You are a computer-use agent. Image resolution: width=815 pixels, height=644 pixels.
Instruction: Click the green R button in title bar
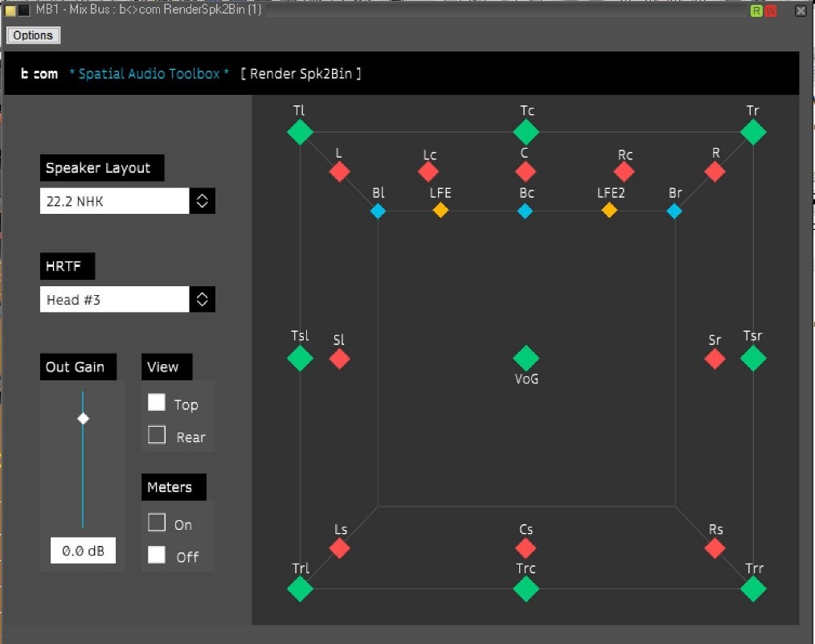tap(756, 10)
